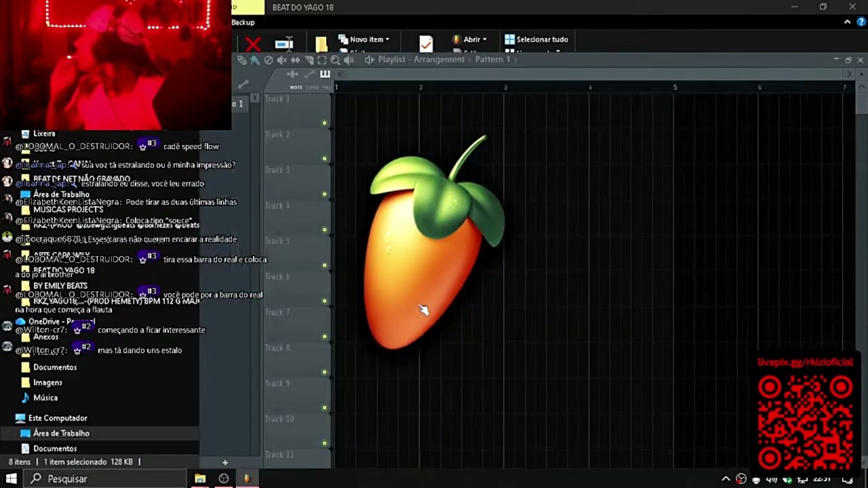Viewport: 868px width, 488px height.
Task: Show hidden system tray icons chevron
Action: click(726, 479)
